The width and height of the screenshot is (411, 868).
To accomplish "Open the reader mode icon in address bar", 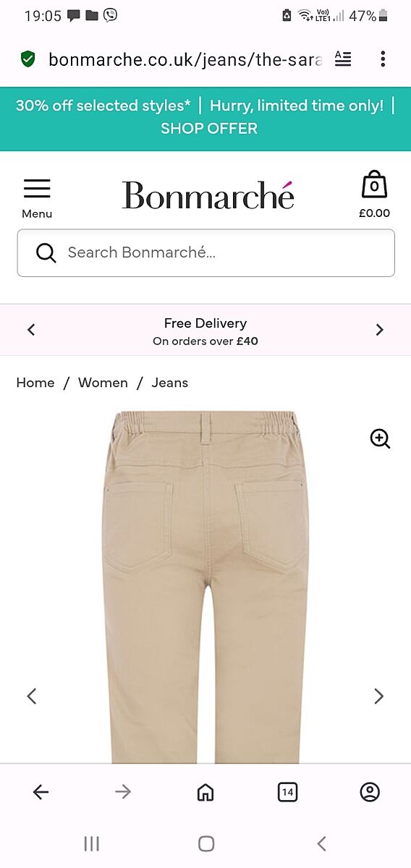I will tap(343, 59).
